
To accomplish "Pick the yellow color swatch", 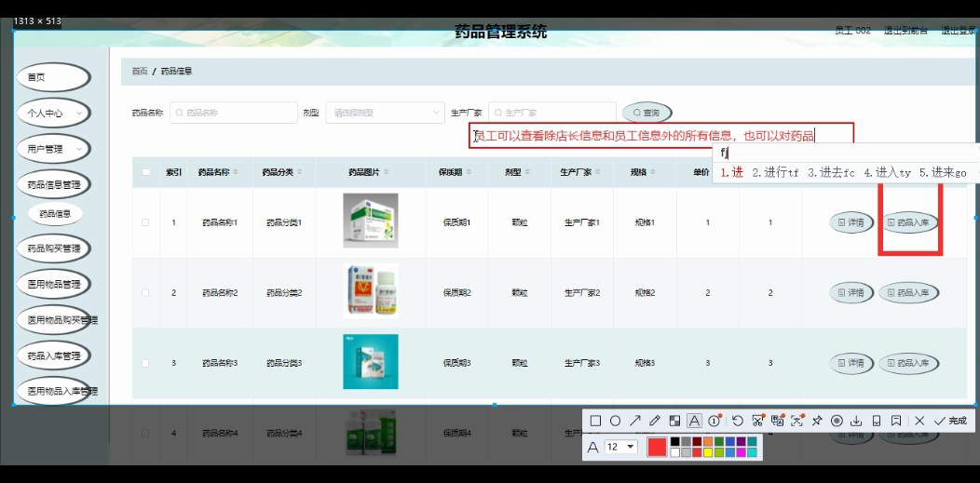I will tap(709, 452).
